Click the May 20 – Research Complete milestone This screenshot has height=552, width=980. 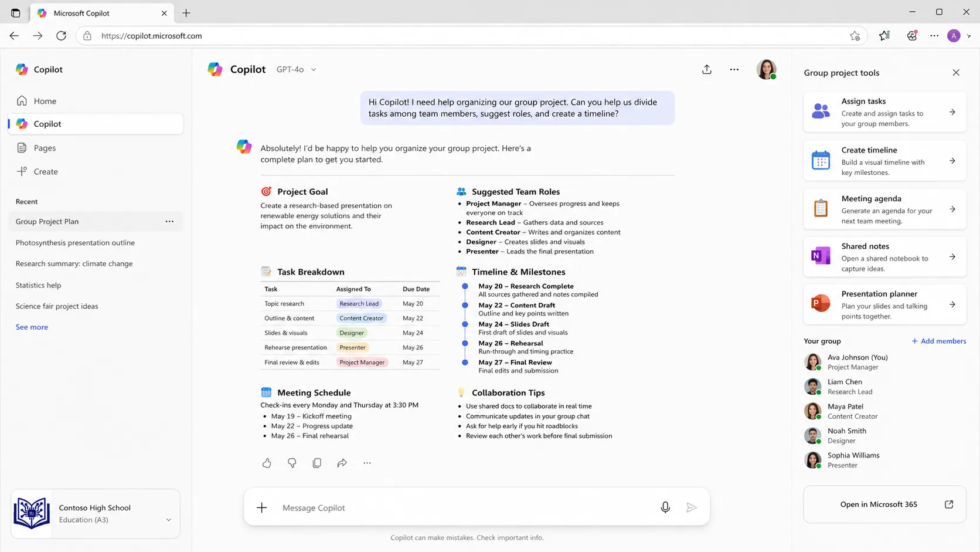point(526,286)
